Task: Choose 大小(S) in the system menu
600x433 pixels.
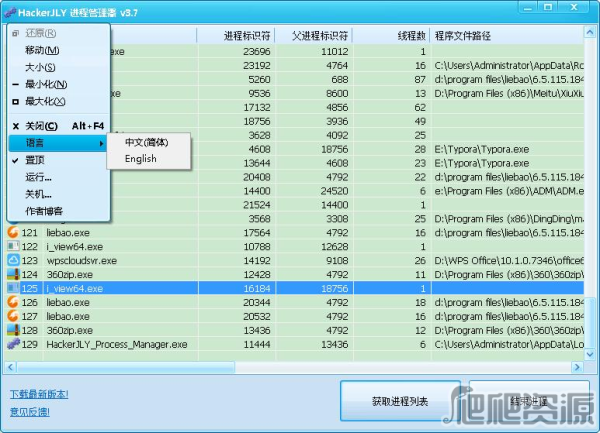Action: (59, 67)
